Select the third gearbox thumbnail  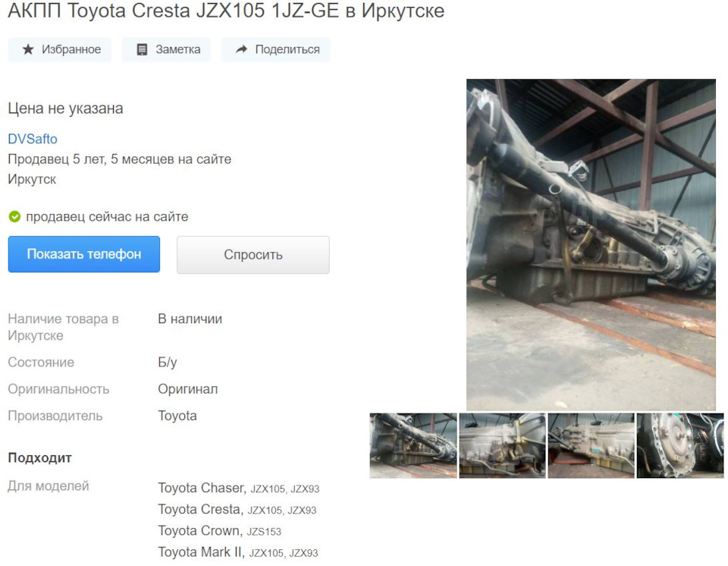pos(591,445)
